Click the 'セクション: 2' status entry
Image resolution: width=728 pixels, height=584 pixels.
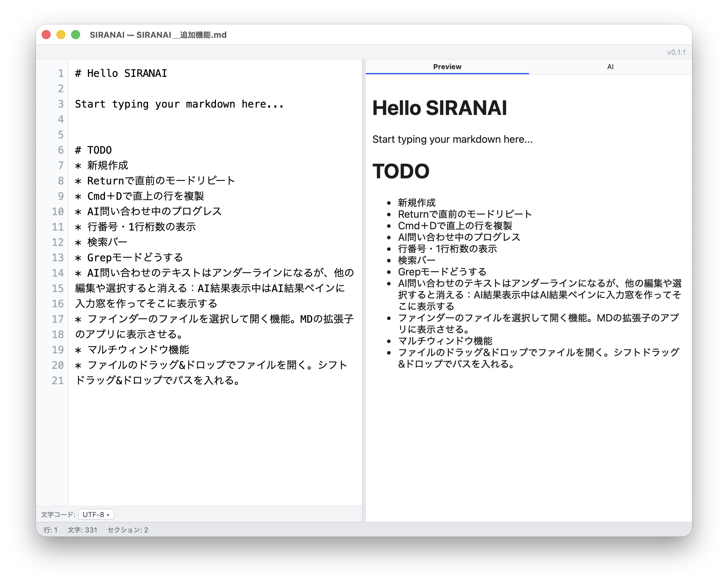tap(128, 530)
